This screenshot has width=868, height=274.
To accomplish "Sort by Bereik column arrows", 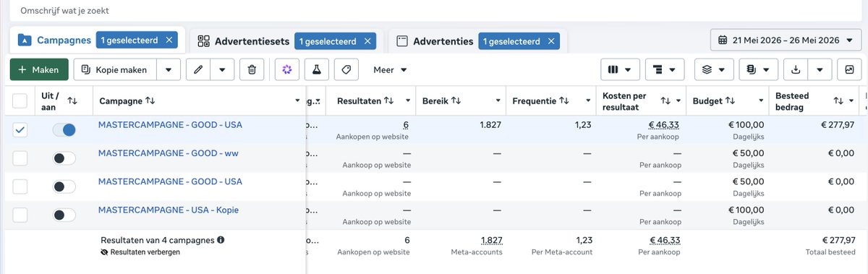I will [x=456, y=100].
